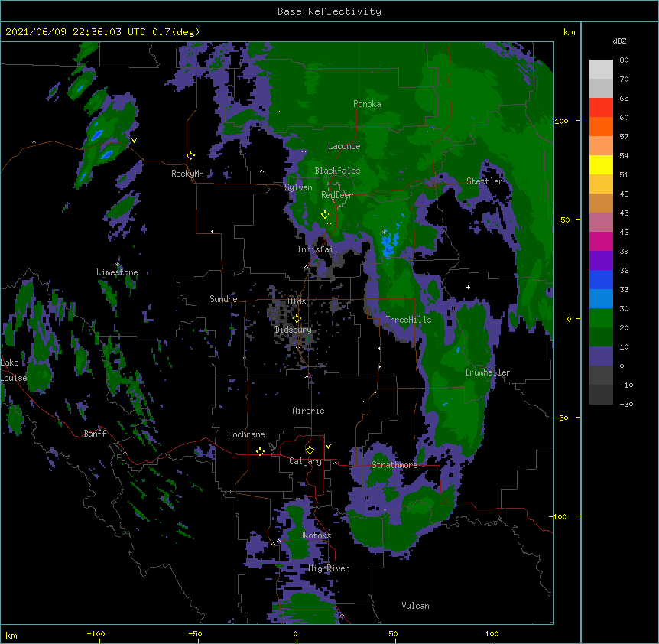The height and width of the screenshot is (644, 659).
Task: Select the yellow diamond marker below RedDeer
Action: [x=325, y=215]
